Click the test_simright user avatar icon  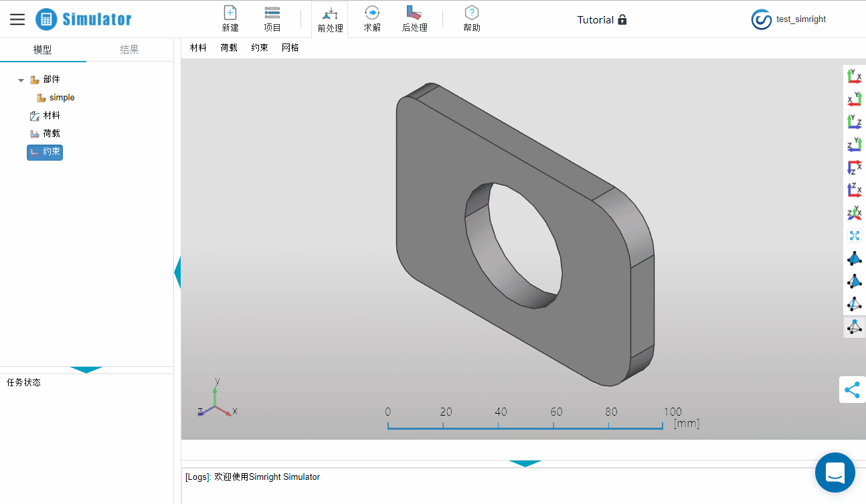click(x=762, y=19)
